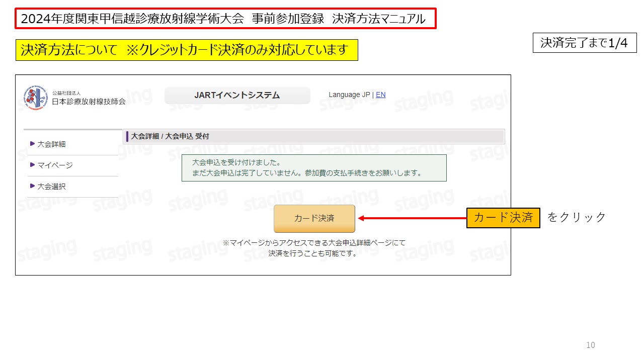Click the red arrow pointing to the button

click(x=412, y=218)
